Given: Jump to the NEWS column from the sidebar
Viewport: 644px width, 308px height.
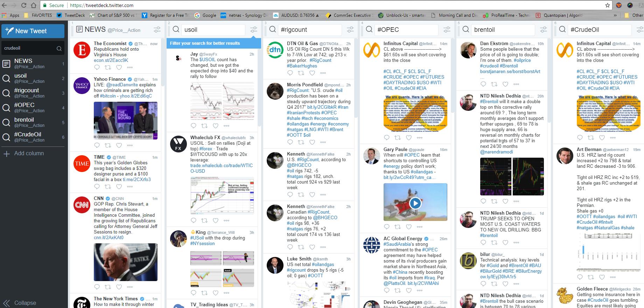Looking at the screenshot, I should (33, 64).
